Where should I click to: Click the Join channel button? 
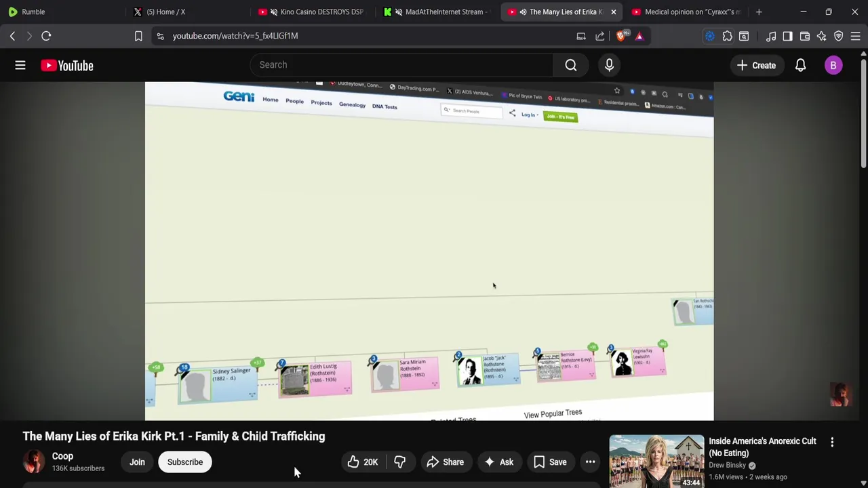137,462
